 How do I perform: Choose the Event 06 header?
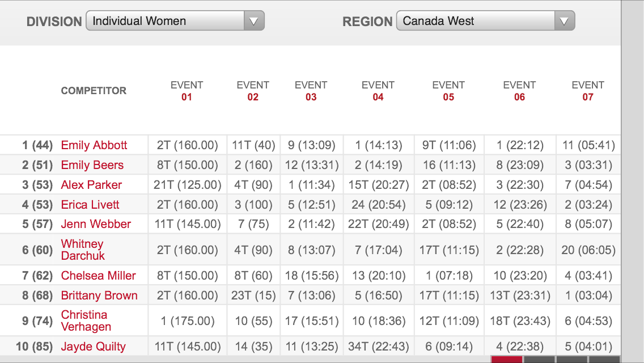(x=519, y=91)
